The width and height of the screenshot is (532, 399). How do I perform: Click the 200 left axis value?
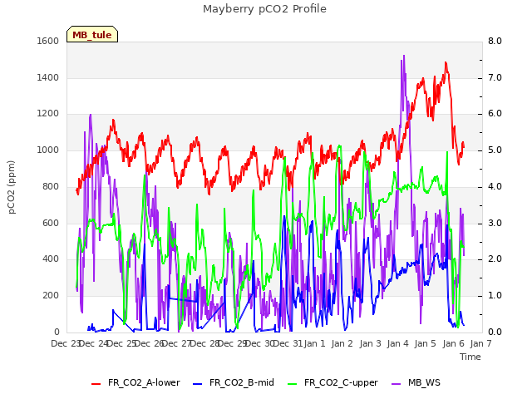pyautogui.click(x=51, y=296)
